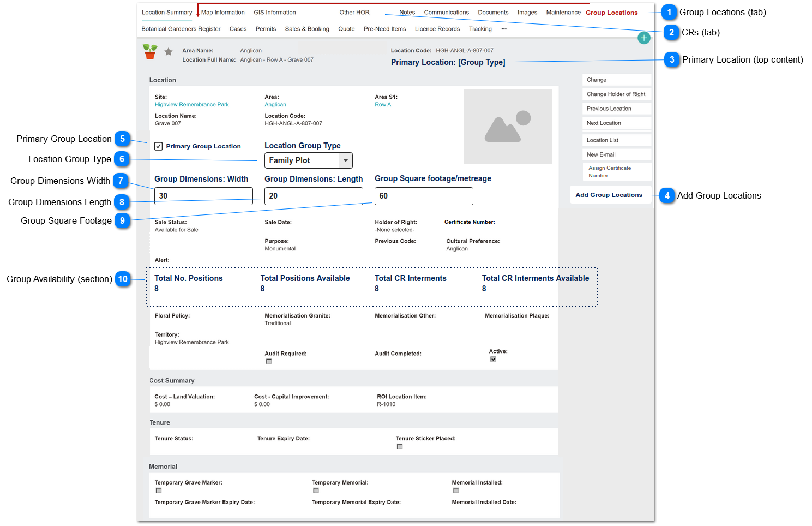The height and width of the screenshot is (526, 812).
Task: Click the Group Square footage/metreage field
Action: pos(424,196)
